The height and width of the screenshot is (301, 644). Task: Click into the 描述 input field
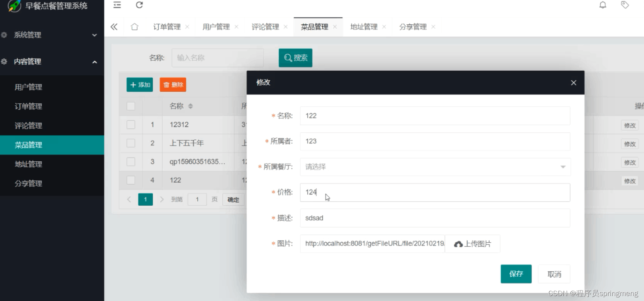point(435,218)
